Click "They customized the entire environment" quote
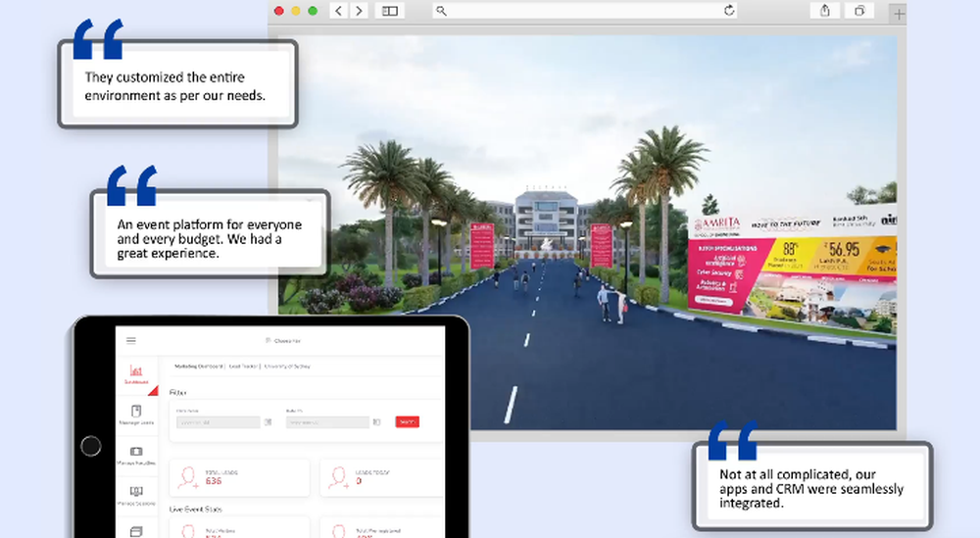This screenshot has width=980, height=538. (175, 86)
